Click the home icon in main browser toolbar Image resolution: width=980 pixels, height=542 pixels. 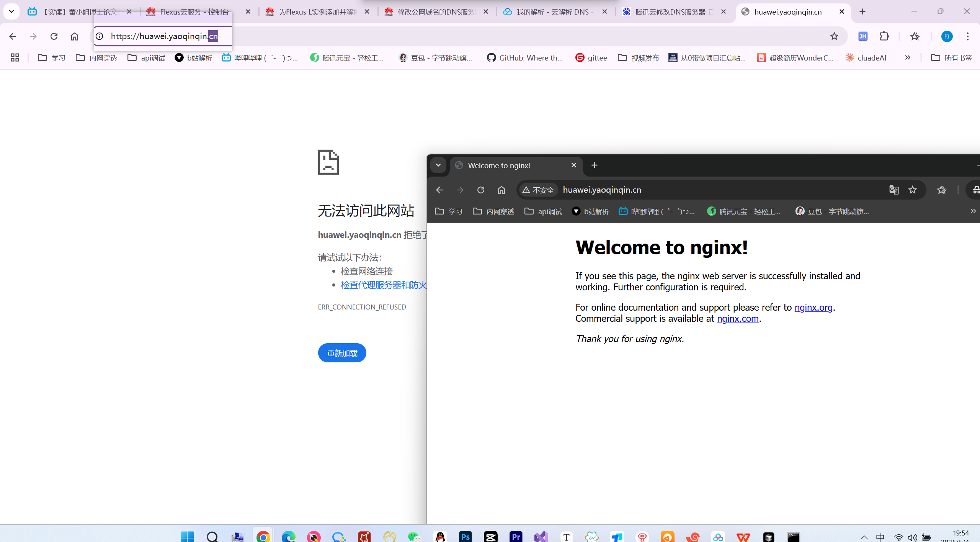[75, 36]
